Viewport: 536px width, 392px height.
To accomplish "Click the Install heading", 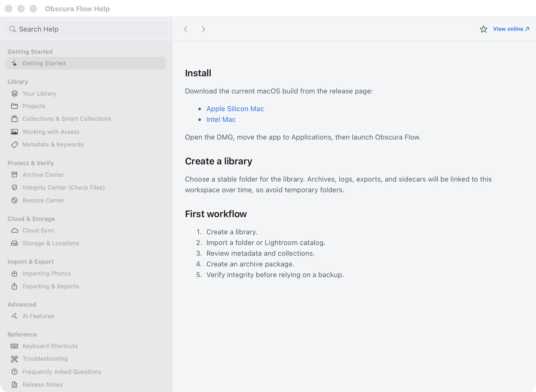I will point(198,73).
